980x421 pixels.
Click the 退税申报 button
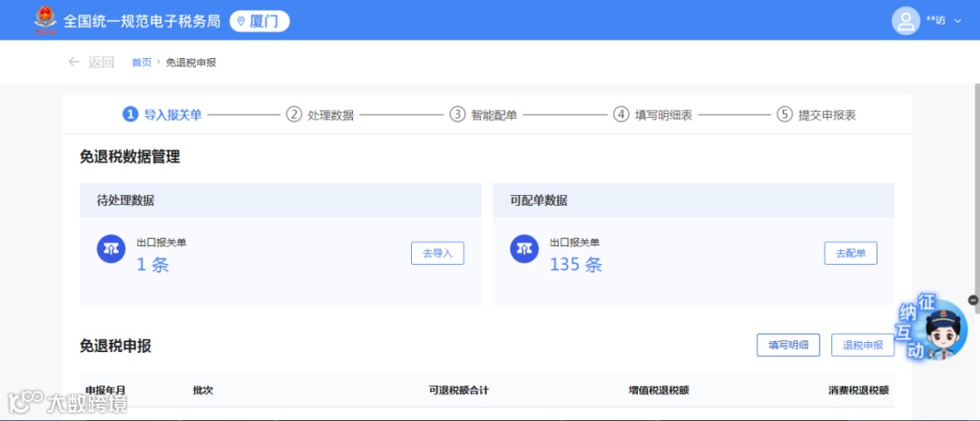pos(863,345)
